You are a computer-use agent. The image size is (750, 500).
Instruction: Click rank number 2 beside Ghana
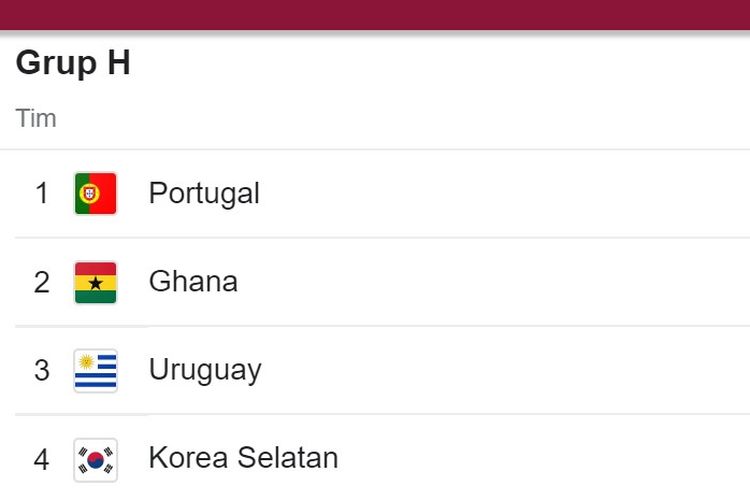[42, 282]
